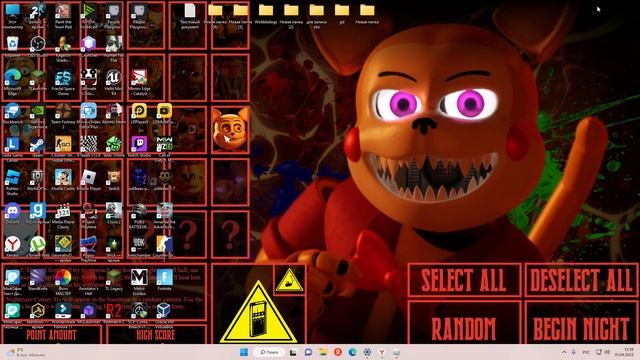
Task: Open the Ultimate Custom Night shortcut
Action: point(88,78)
